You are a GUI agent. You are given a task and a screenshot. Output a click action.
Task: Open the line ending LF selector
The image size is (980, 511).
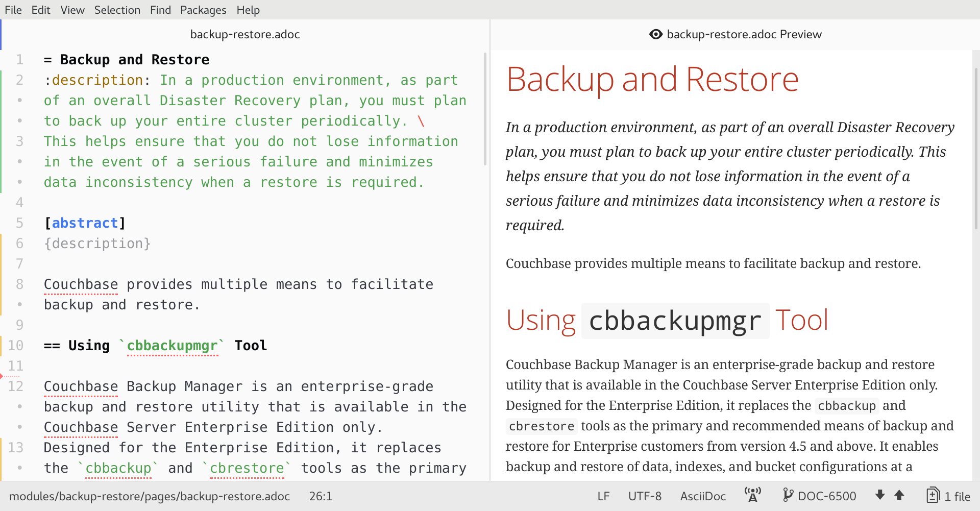pyautogui.click(x=603, y=496)
